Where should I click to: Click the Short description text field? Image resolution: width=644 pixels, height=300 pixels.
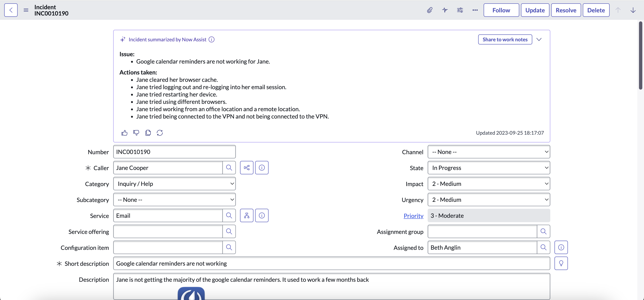[332, 263]
